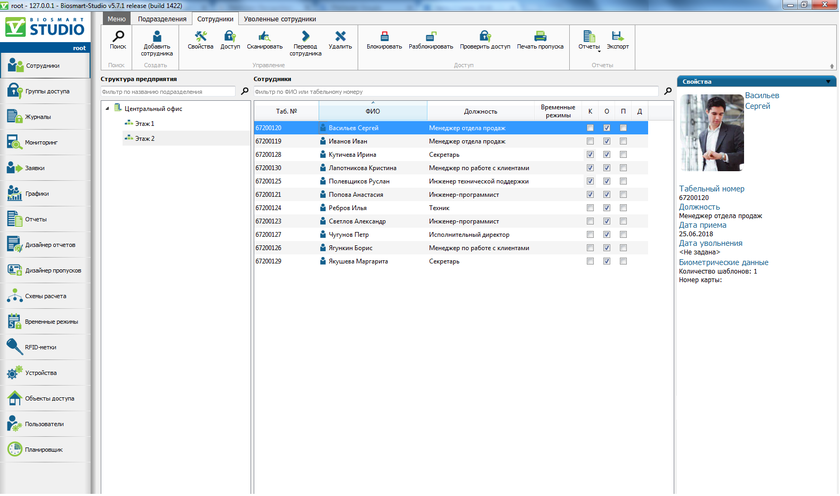Click the Блокировать lock icon

[384, 36]
